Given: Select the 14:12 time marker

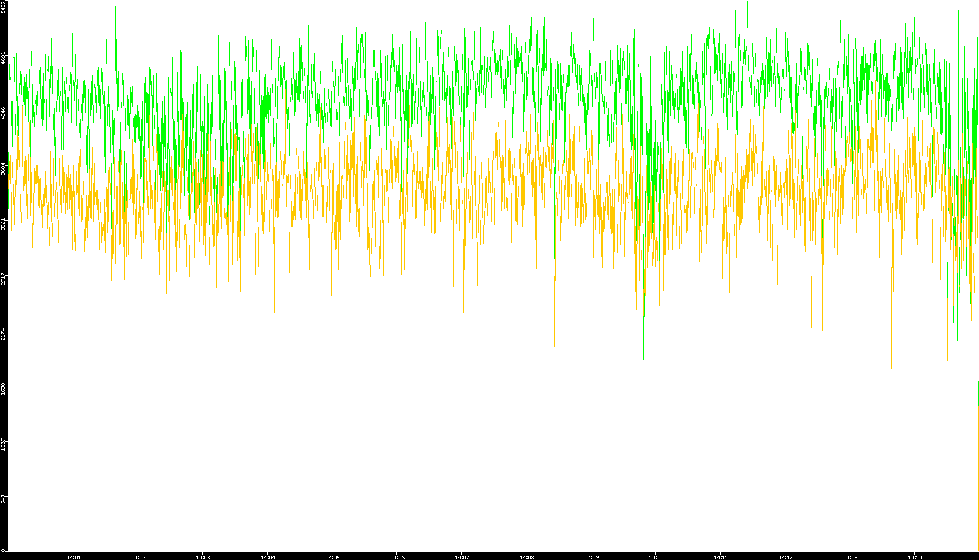Looking at the screenshot, I should [785, 557].
